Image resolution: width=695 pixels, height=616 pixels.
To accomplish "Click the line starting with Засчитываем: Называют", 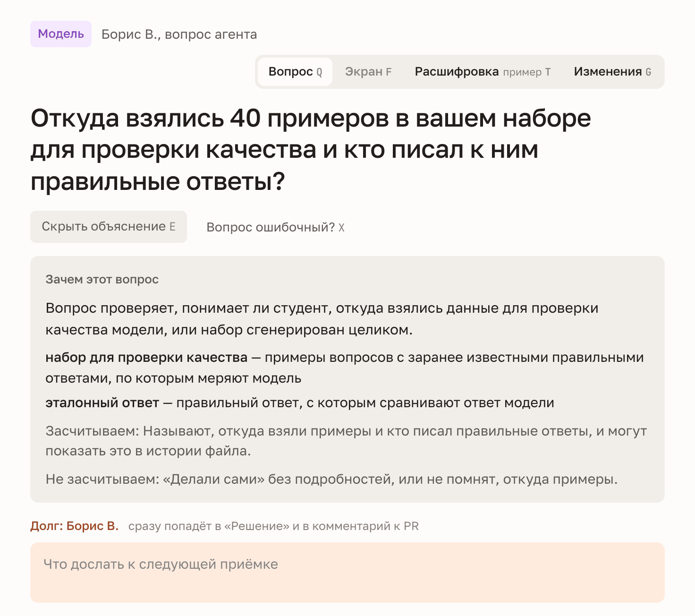I will point(346,441).
